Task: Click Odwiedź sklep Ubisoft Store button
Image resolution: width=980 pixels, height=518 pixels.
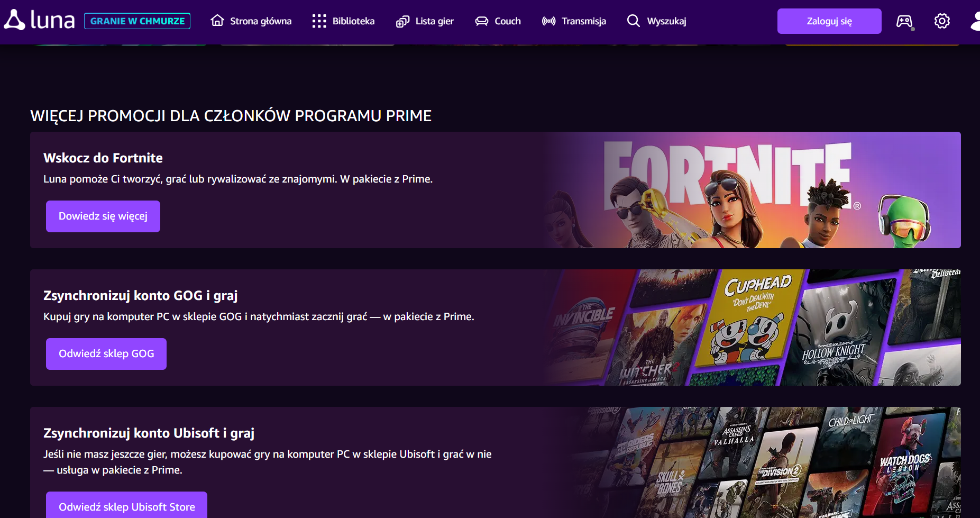Action: coord(126,505)
